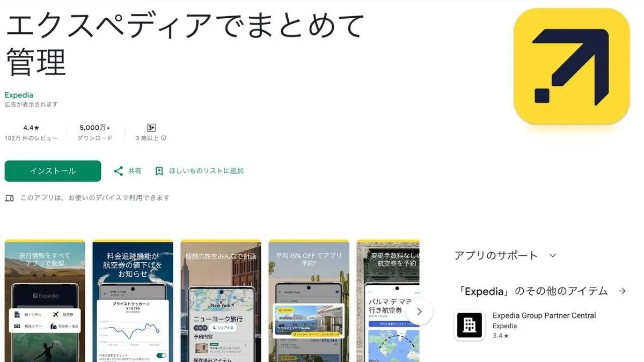Click the device availability icon
This screenshot has width=644, height=362.
[x=9, y=198]
